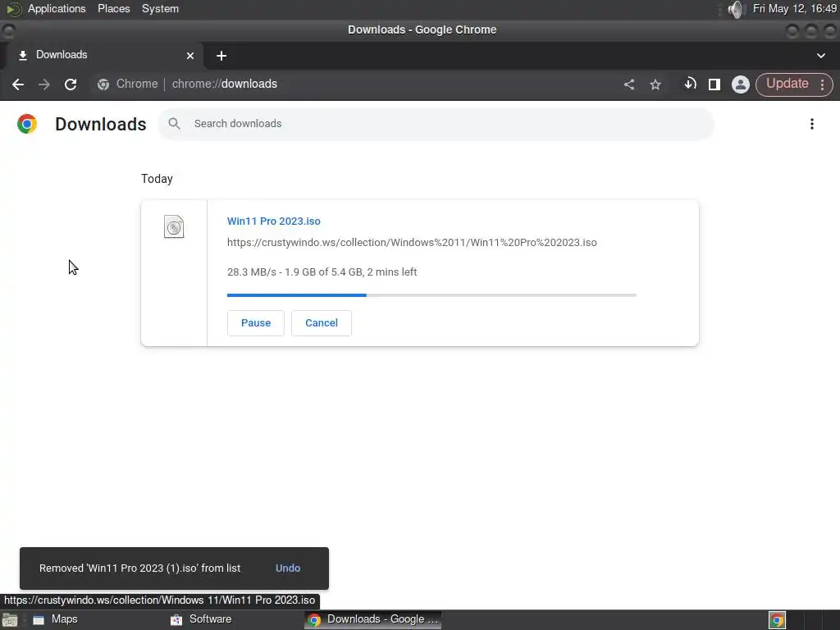Switch to the Maps taskbar window
This screenshot has width=840, height=630.
coord(55,619)
